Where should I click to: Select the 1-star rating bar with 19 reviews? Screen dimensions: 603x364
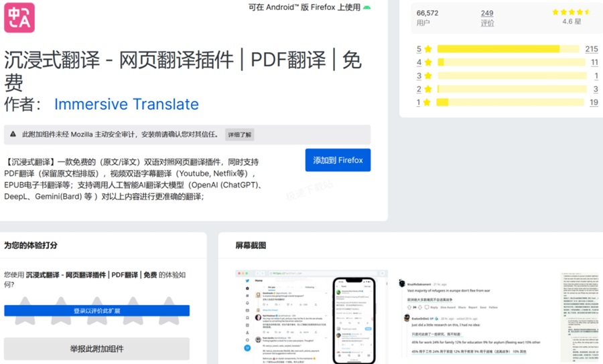click(511, 102)
